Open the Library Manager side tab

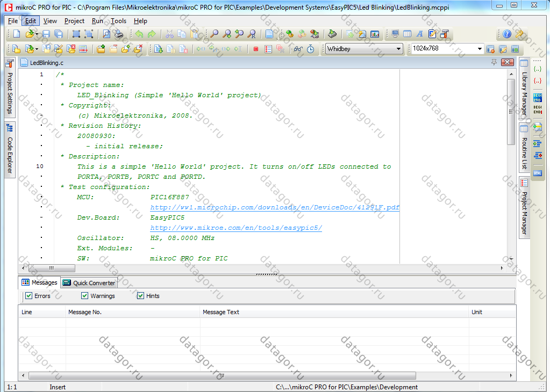tap(524, 88)
